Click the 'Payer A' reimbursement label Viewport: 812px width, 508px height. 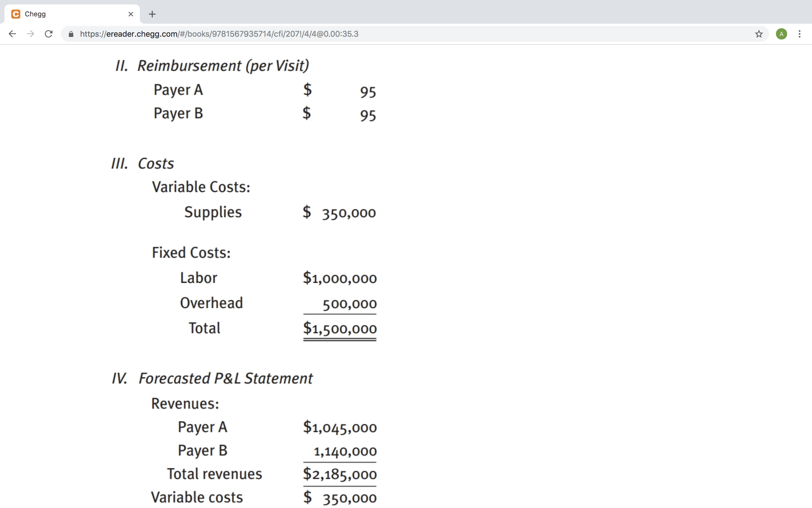[178, 90]
